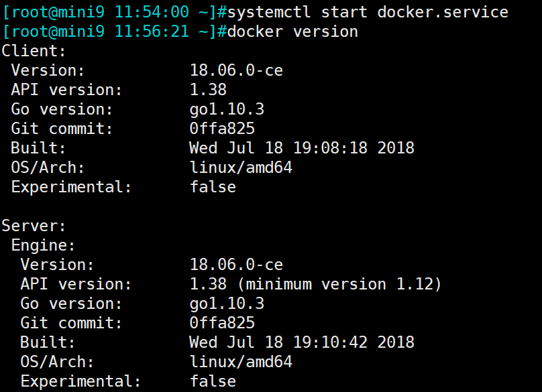This screenshot has height=392, width=542.
Task: Click the Server Experimental value 'false'
Action: click(213, 381)
